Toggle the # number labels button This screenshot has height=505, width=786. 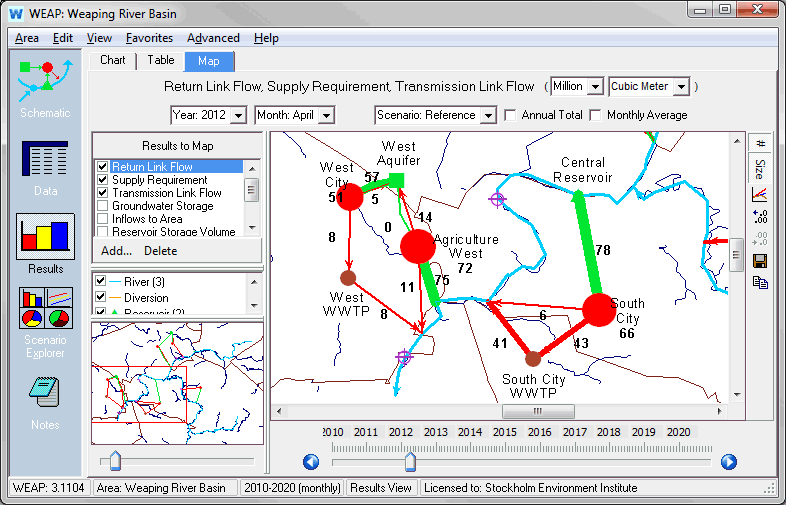[x=760, y=143]
